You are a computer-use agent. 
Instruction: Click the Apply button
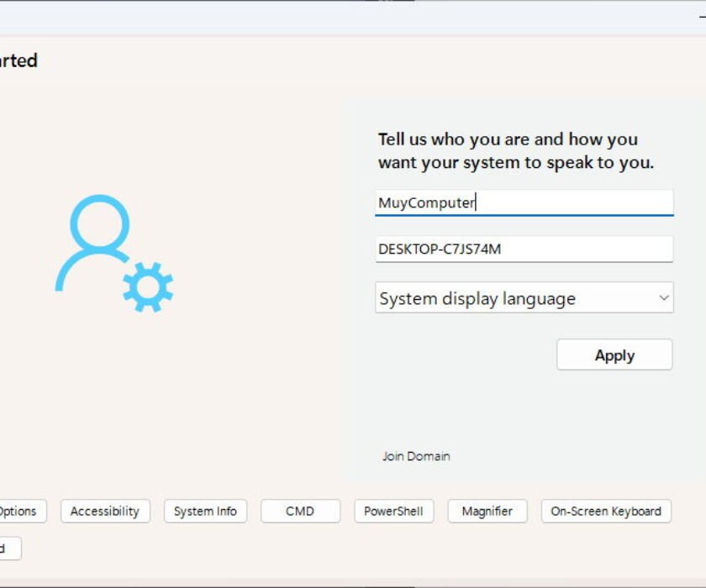pyautogui.click(x=614, y=355)
